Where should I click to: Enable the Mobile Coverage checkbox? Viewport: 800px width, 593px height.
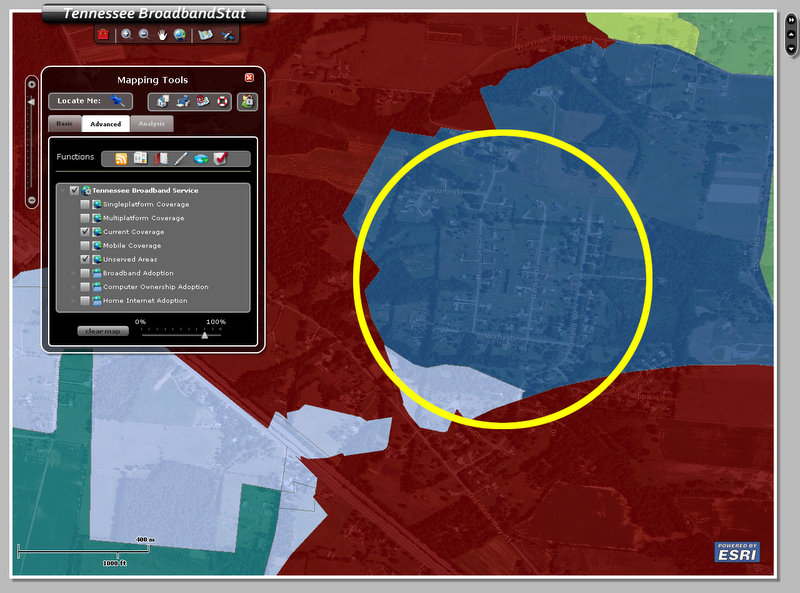click(85, 245)
